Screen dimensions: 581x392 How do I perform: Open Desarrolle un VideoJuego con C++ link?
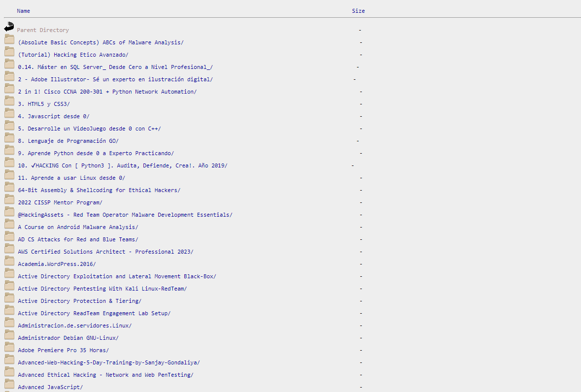89,129
